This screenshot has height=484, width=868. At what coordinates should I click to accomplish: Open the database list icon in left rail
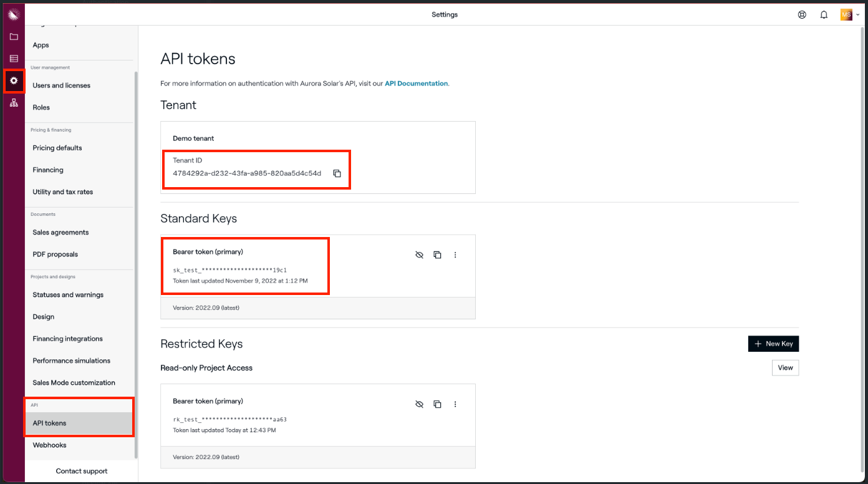tap(14, 59)
